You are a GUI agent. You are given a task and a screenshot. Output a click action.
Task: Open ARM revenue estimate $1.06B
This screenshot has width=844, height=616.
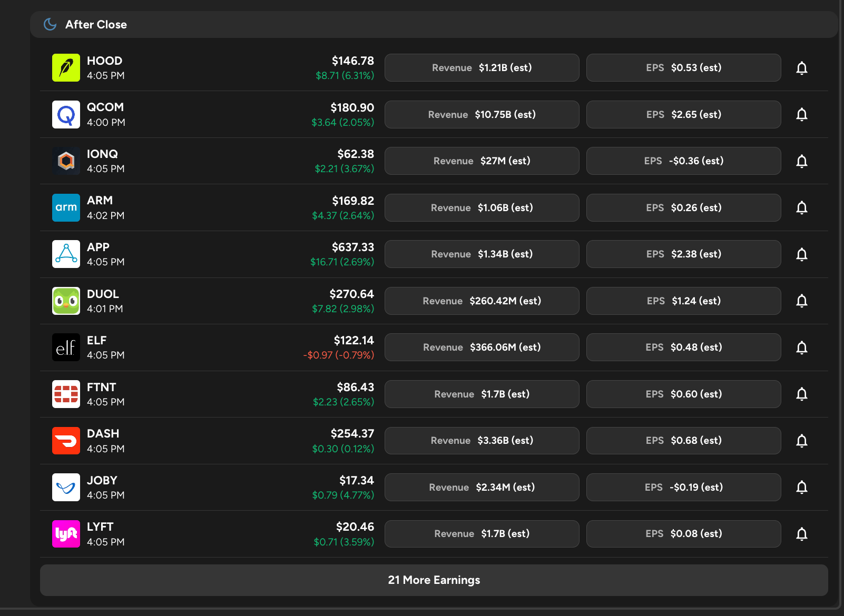(482, 207)
